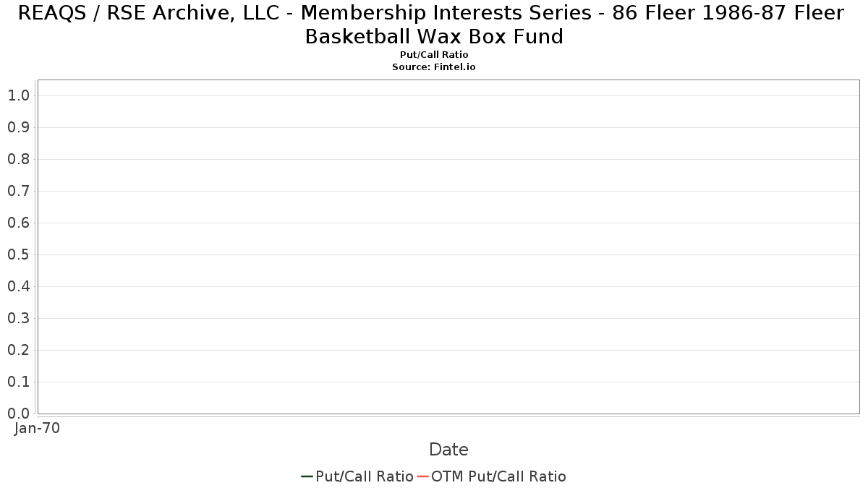Viewport: 868px width, 488px height.
Task: Click the 0.1 y-axis label
Action: pos(18,382)
